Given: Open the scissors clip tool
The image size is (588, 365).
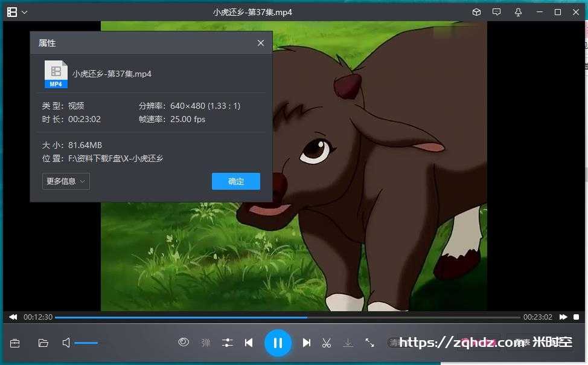Looking at the screenshot, I should (x=327, y=343).
